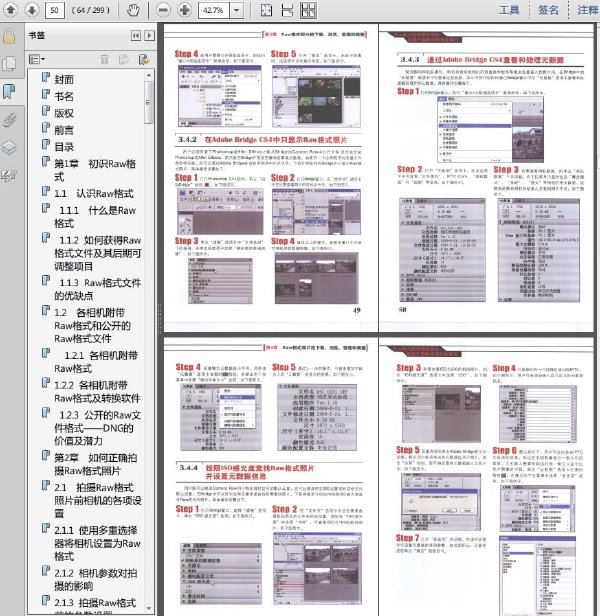Open bookmark 1.2.3 公开的Raw文件格式——DNG

(98, 428)
